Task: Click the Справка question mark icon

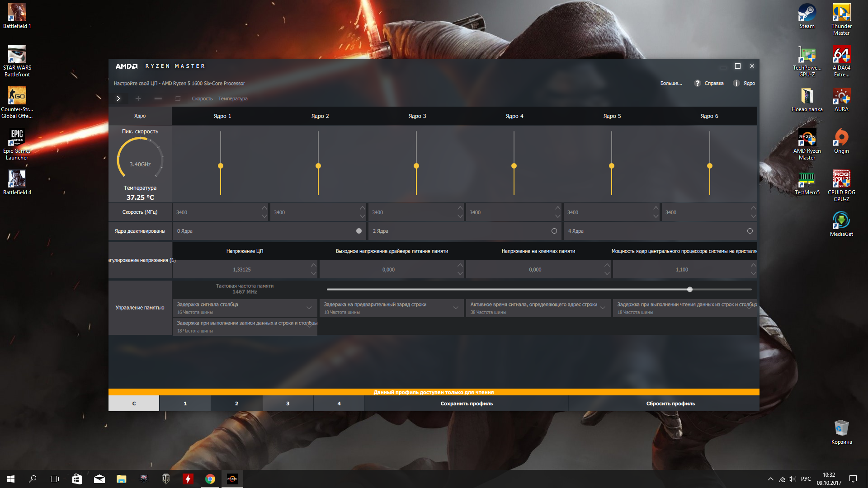Action: [x=698, y=83]
